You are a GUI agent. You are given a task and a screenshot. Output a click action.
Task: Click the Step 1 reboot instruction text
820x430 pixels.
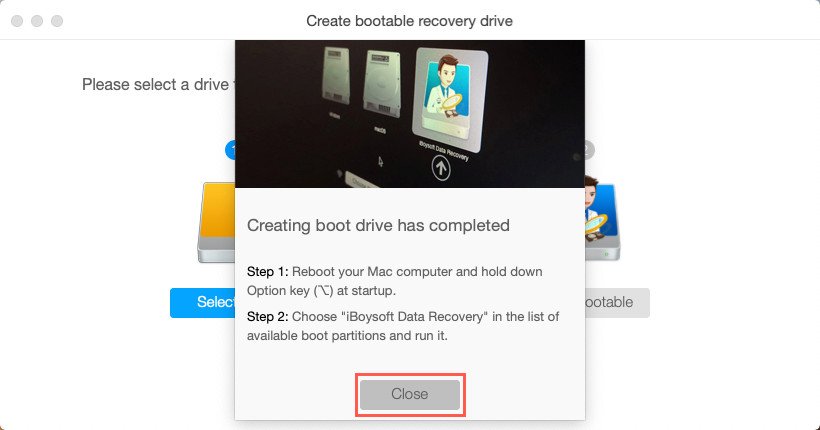click(x=394, y=281)
